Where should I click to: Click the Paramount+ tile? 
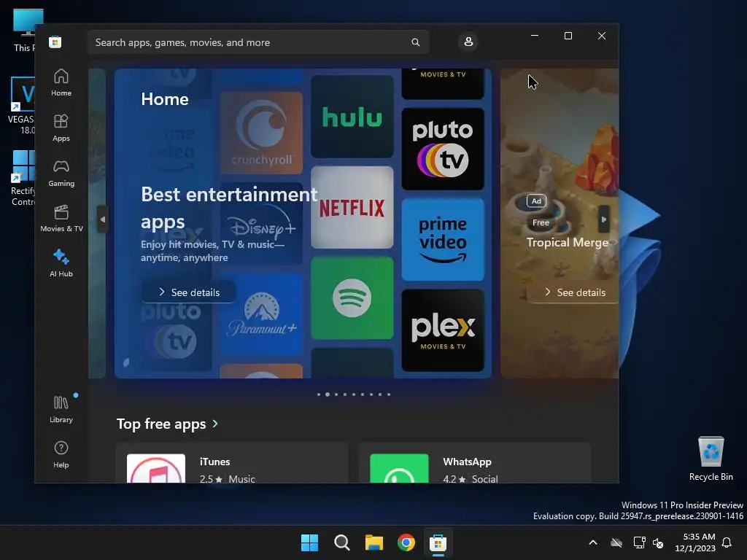[x=261, y=314]
